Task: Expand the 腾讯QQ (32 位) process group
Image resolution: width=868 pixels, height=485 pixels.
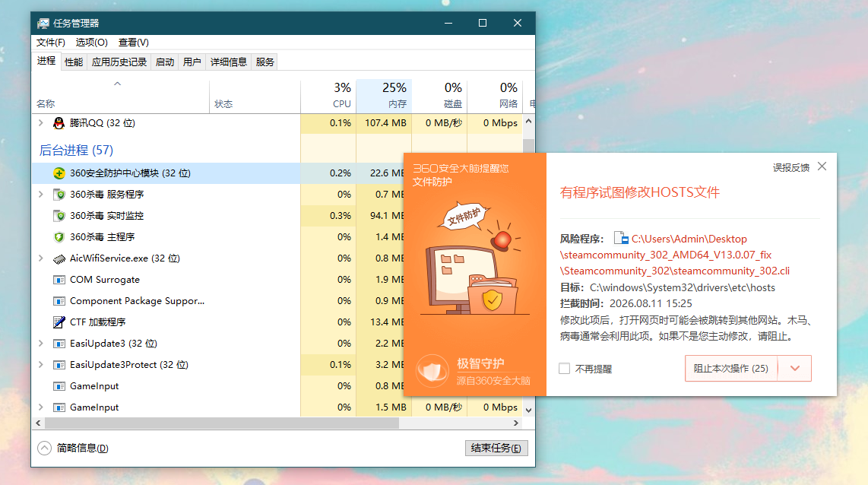Action: [40, 123]
